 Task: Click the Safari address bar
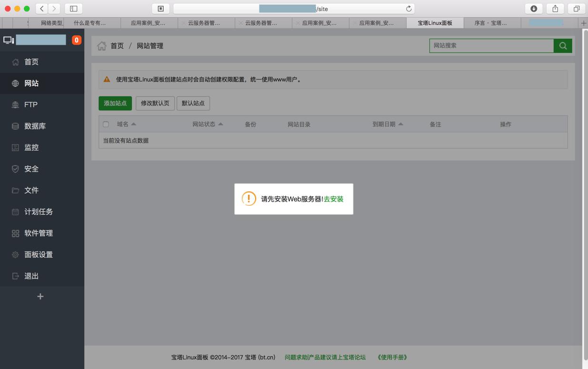point(294,9)
